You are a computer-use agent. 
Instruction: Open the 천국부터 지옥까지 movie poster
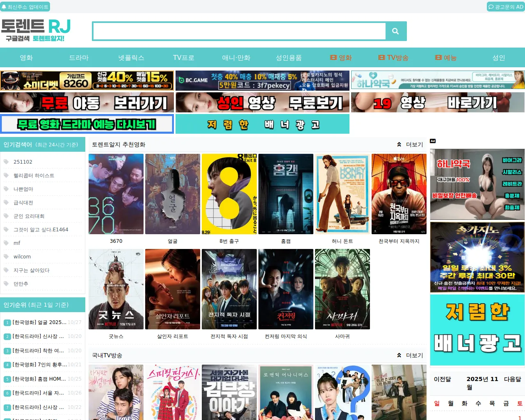pos(399,194)
